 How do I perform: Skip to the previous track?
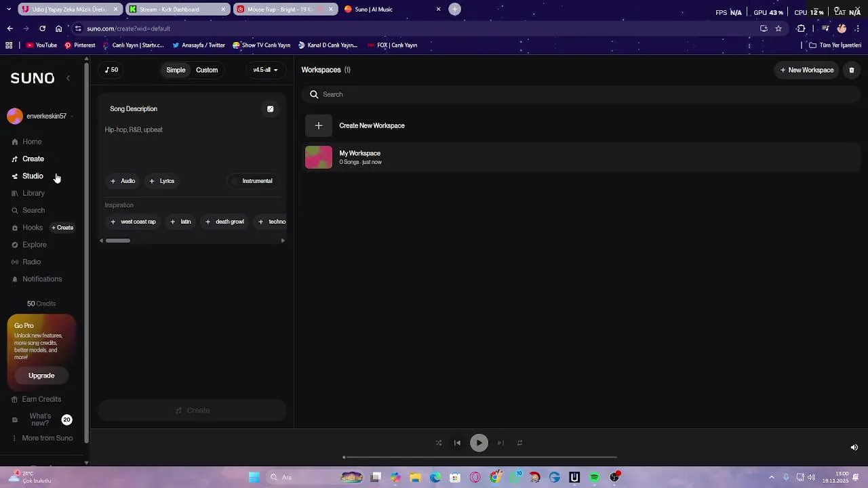point(457,443)
